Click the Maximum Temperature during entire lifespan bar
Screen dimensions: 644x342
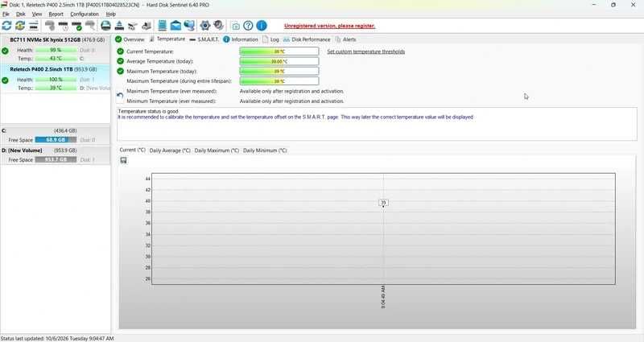[x=279, y=81]
